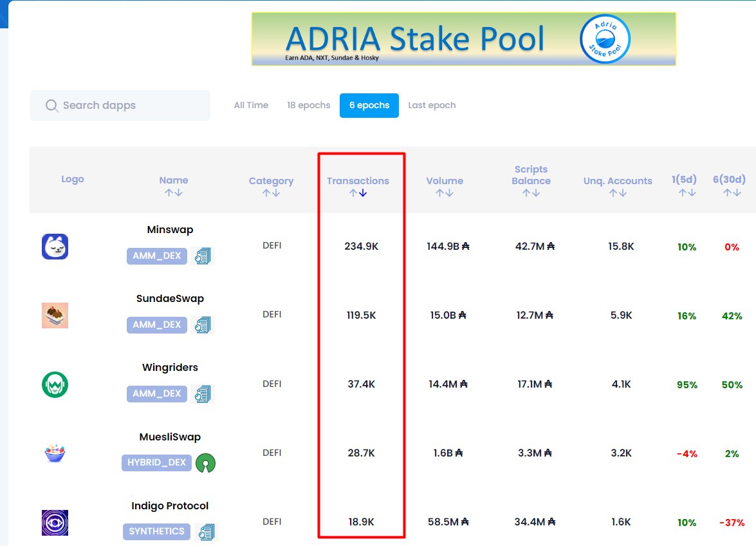Image resolution: width=756 pixels, height=546 pixels.
Task: Open the Indigo Protocol dapp name
Action: (x=171, y=506)
